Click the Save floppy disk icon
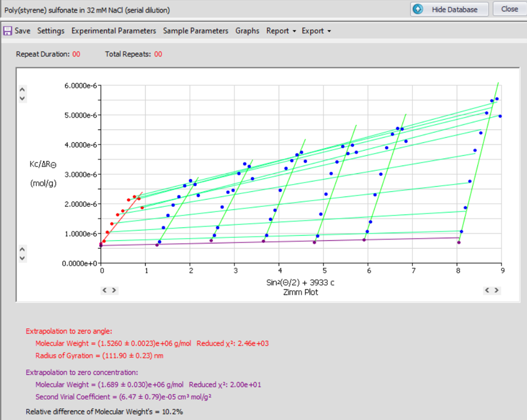Viewport: 527px width, 420px height. coord(8,31)
